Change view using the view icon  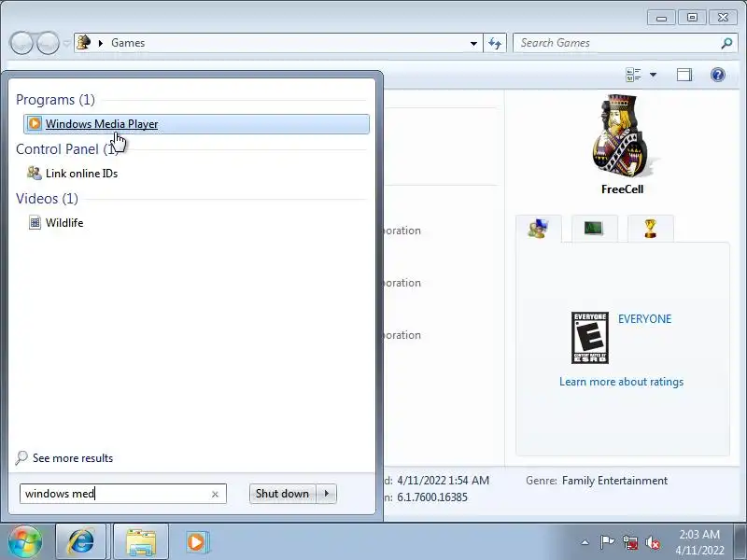pos(633,75)
